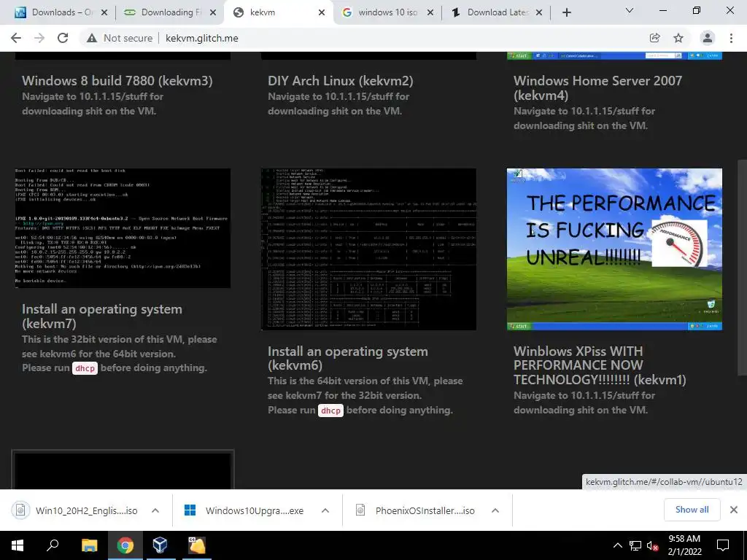Open VirtualBox from the taskbar
Image resolution: width=747 pixels, height=560 pixels.
pyautogui.click(x=160, y=545)
